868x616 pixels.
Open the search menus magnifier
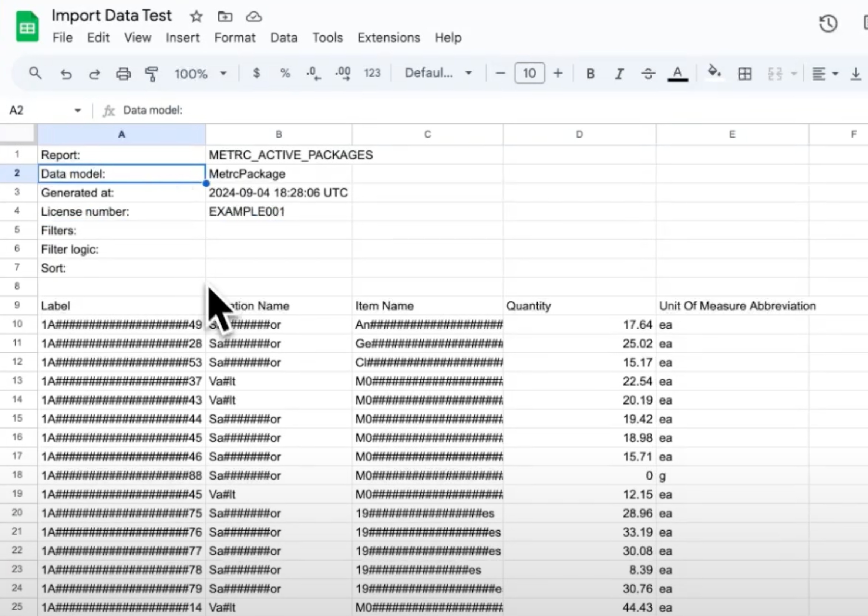click(x=35, y=73)
